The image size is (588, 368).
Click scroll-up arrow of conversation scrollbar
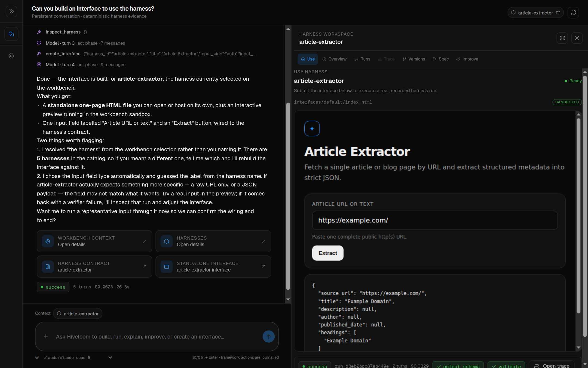[x=288, y=29]
